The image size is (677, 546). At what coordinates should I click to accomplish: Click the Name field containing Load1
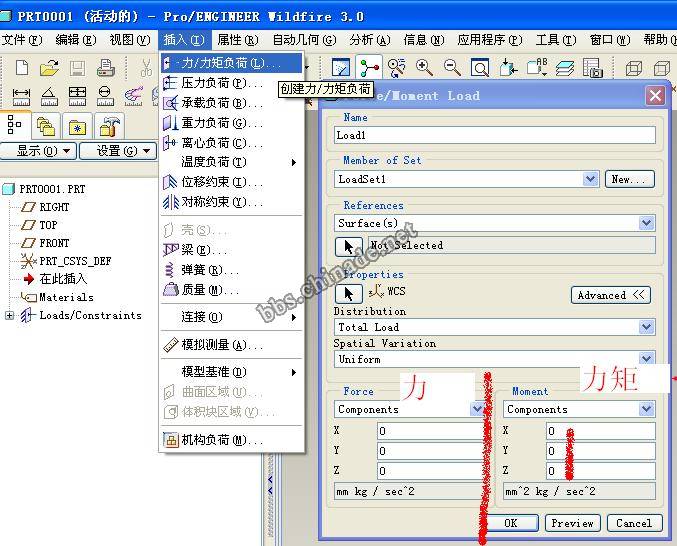click(495, 135)
